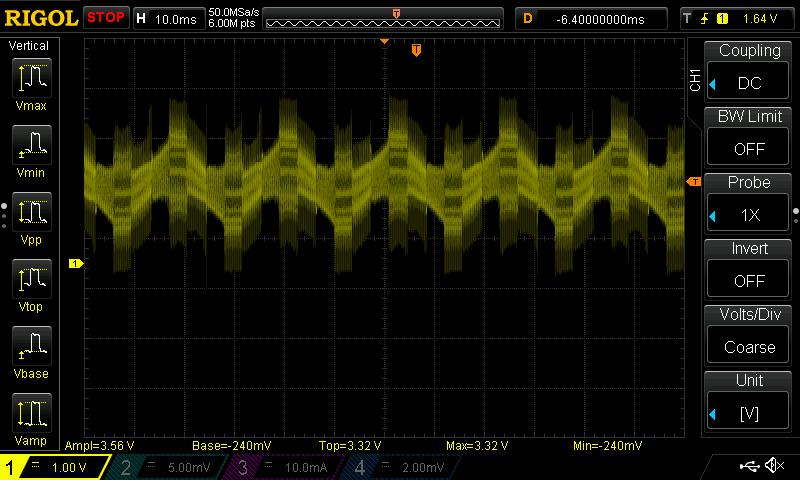
Task: Select the Vtop measurement icon
Action: click(32, 279)
